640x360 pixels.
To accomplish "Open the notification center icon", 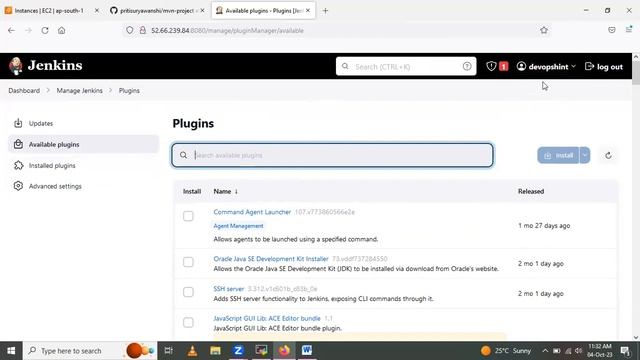I will tap(625, 351).
